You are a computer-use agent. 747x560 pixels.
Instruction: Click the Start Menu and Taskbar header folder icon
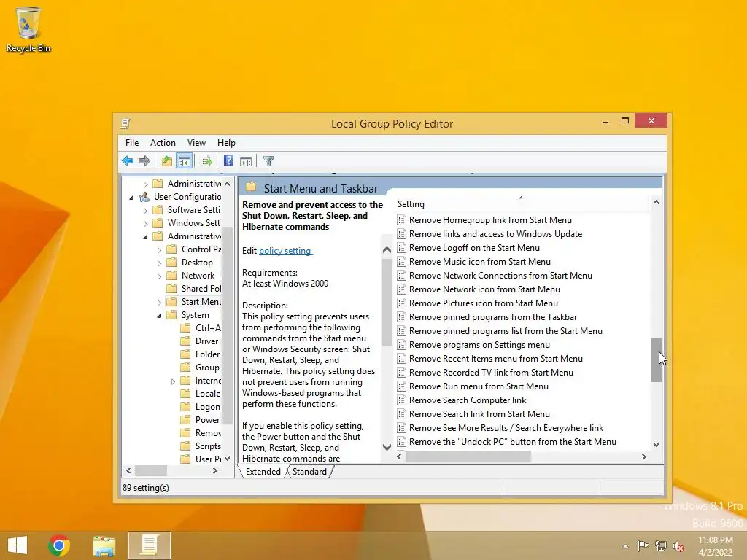click(251, 187)
